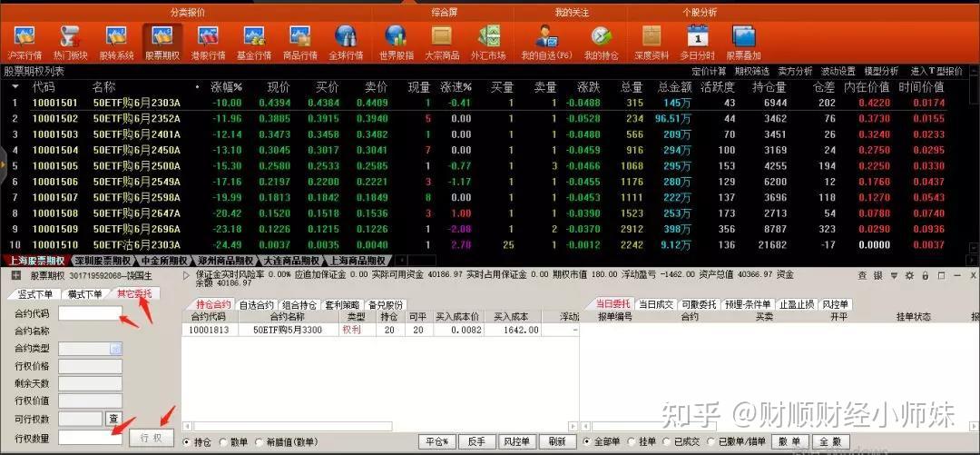This screenshot has height=455, width=980.
Task: Open column sort dropdown arrow left of 代码
Action: [15, 87]
